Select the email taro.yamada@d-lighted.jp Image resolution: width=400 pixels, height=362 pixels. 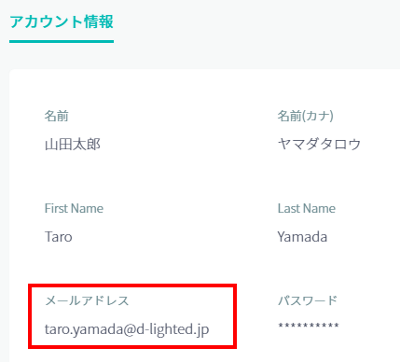pos(127,330)
